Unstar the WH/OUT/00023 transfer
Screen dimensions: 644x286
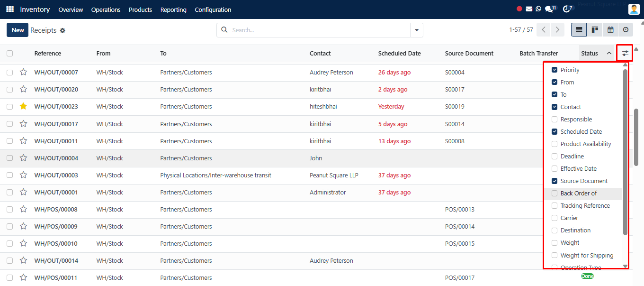point(23,107)
